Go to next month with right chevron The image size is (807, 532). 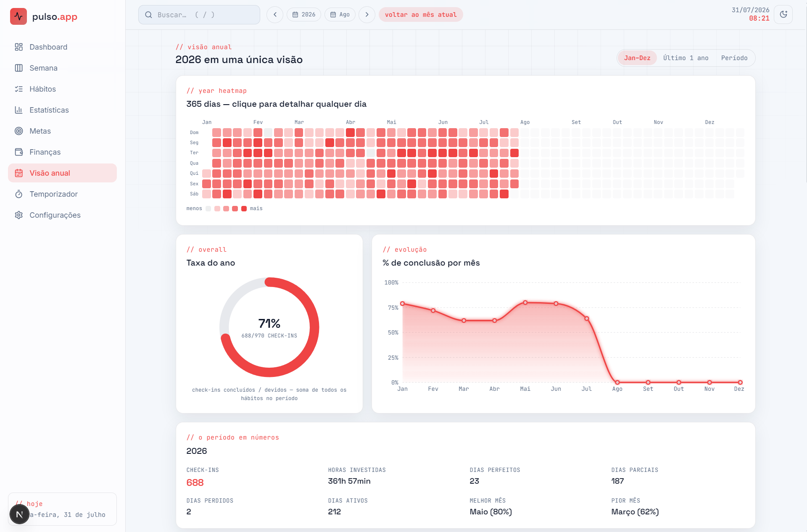[x=367, y=15]
